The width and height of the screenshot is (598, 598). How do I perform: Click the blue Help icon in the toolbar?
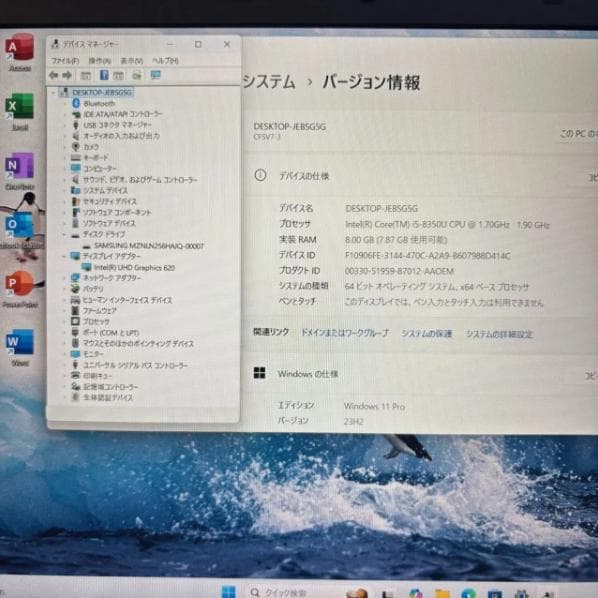(x=104, y=75)
